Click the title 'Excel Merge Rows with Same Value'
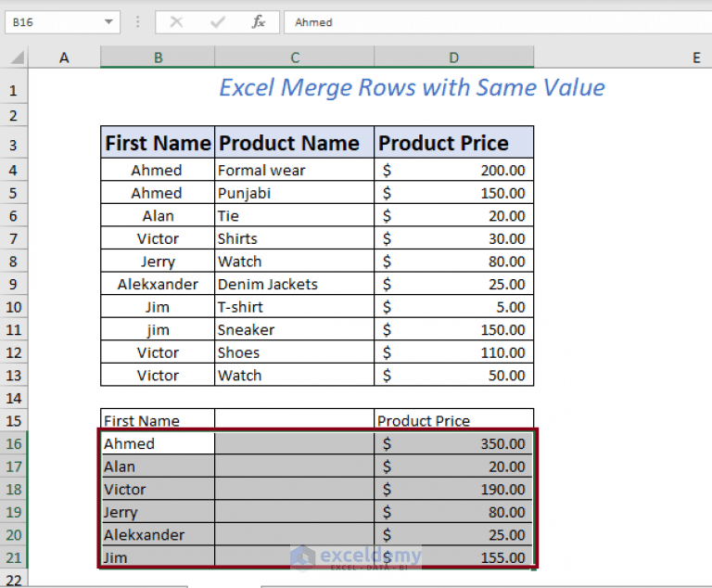Image resolution: width=712 pixels, height=588 pixels. [x=412, y=87]
